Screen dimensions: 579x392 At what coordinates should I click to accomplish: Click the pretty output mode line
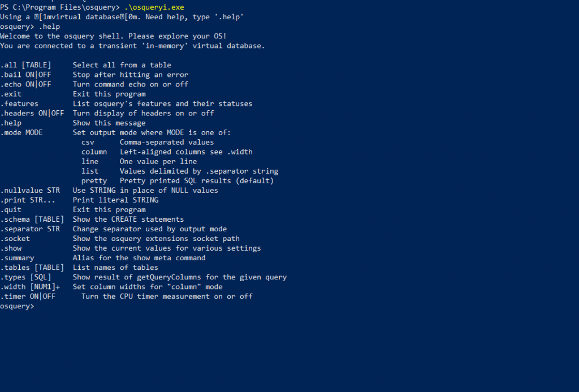coord(94,180)
